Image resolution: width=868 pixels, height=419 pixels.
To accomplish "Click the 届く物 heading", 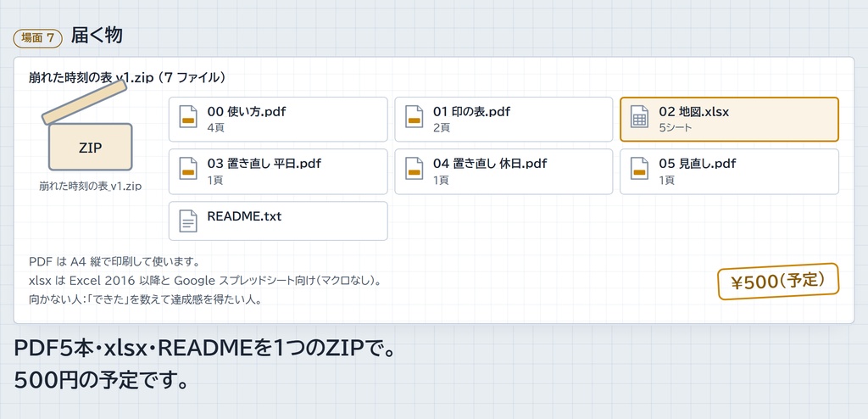I will (97, 36).
